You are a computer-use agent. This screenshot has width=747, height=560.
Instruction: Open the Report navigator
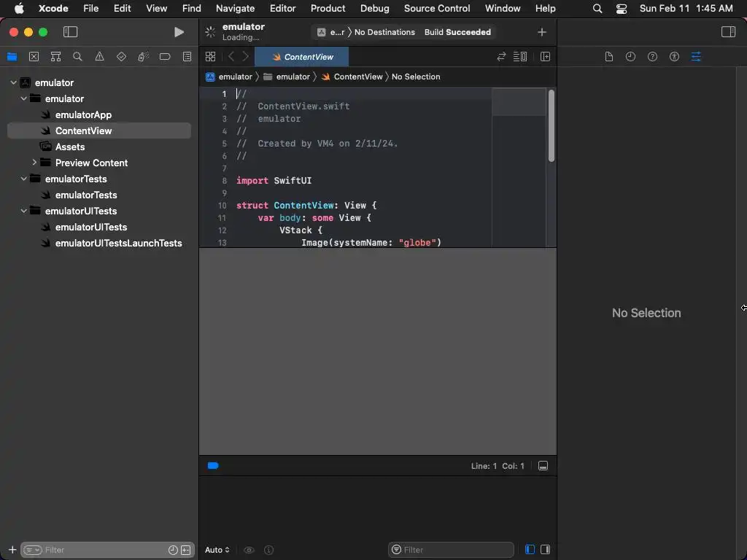coord(187,57)
